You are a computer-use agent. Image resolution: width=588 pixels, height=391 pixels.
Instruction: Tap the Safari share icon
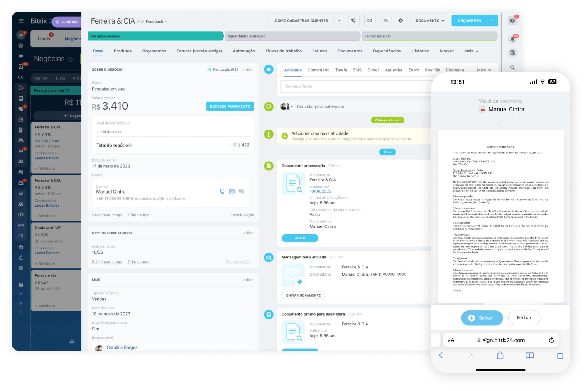[x=500, y=355]
